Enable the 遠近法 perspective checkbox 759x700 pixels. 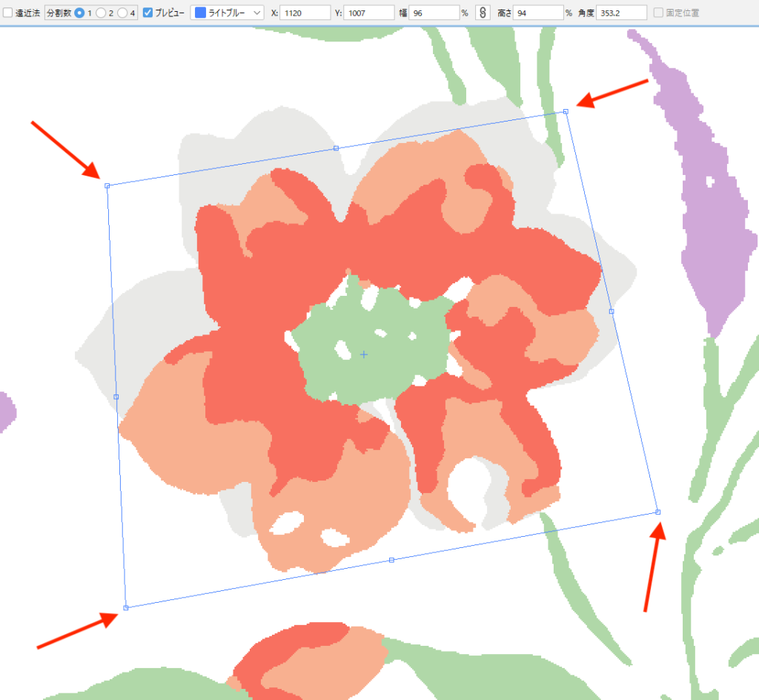tap(7, 13)
